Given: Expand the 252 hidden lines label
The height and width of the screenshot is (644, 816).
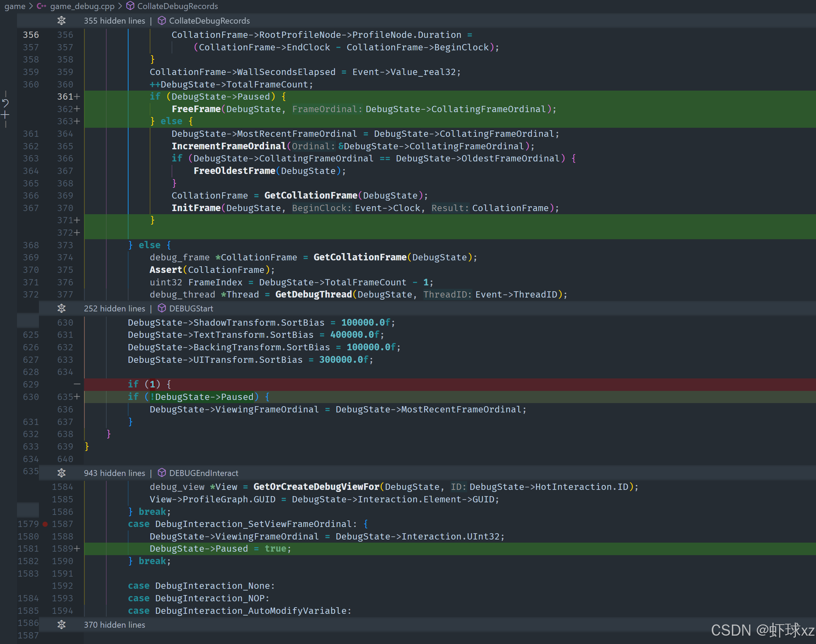Looking at the screenshot, I should pos(114,308).
